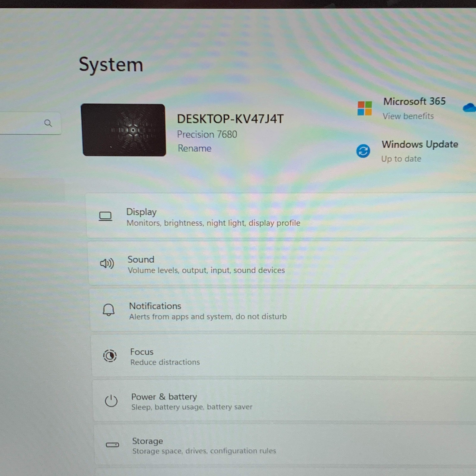This screenshot has height=476, width=476.
Task: Click the Sound speaker icon
Action: click(107, 263)
